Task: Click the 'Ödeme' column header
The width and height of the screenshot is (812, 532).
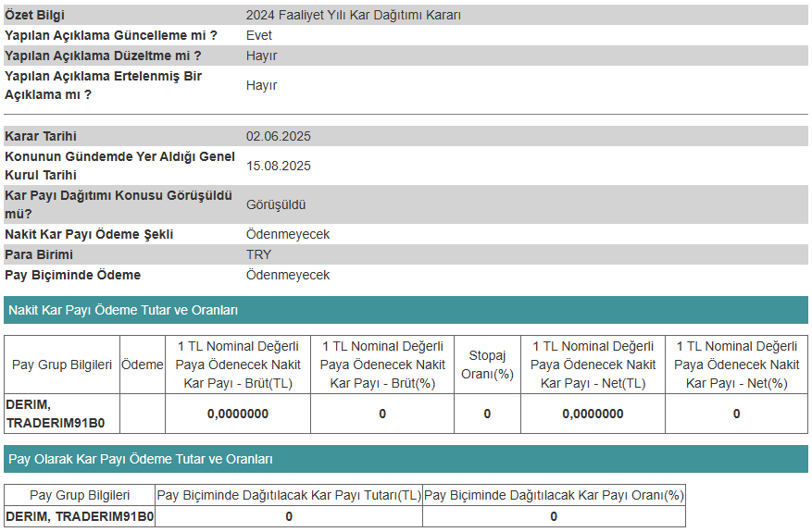Action: click(x=143, y=365)
